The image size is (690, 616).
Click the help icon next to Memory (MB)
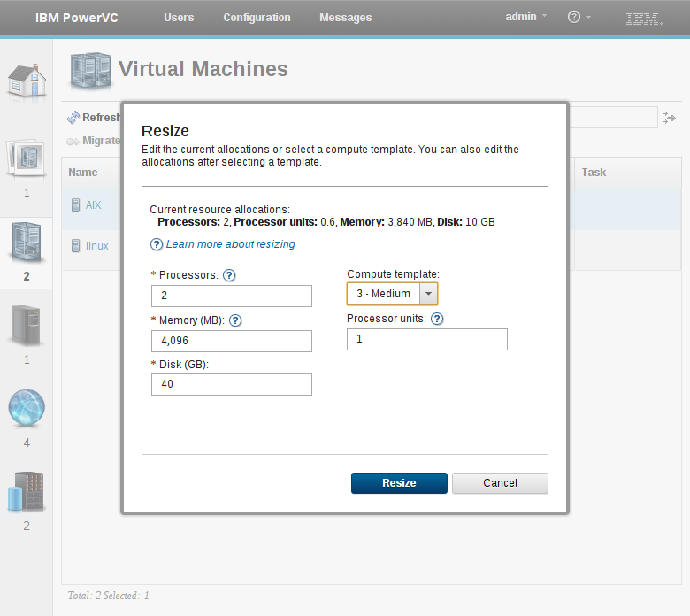pos(235,320)
